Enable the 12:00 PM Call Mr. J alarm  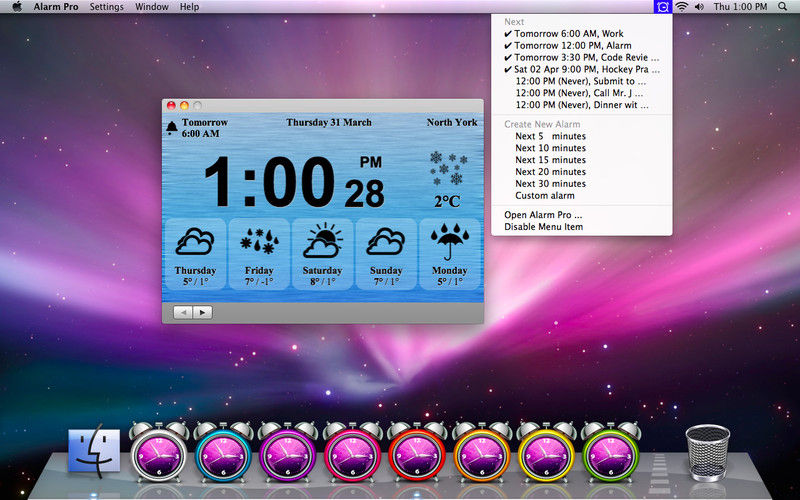582,93
